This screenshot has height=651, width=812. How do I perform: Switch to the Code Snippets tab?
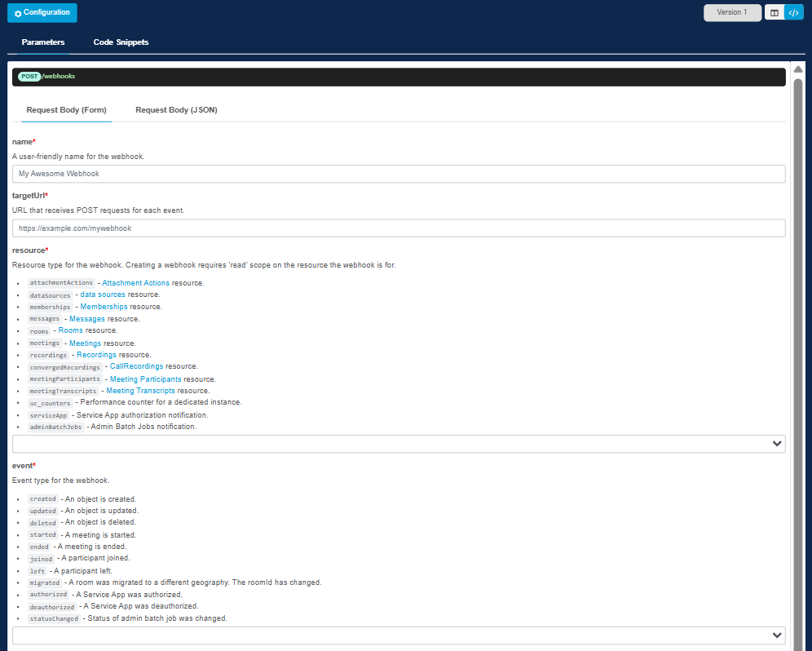point(121,42)
